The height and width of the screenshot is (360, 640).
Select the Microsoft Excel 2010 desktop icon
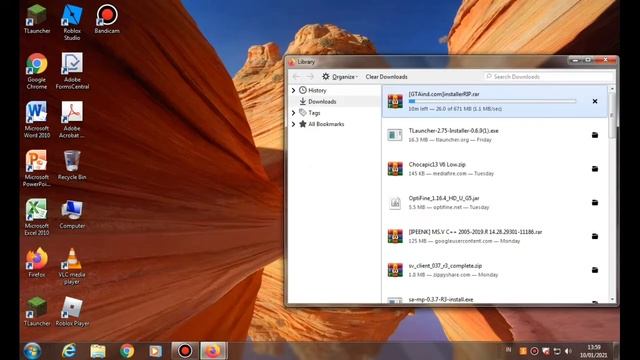pos(37,217)
